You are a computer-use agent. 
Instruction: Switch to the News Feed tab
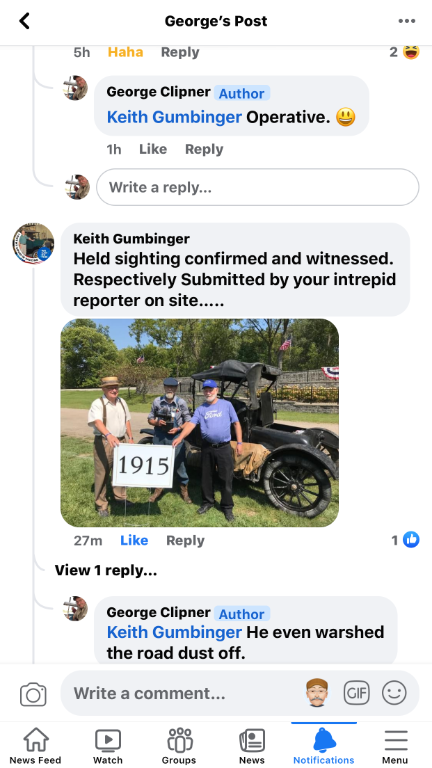(35, 746)
